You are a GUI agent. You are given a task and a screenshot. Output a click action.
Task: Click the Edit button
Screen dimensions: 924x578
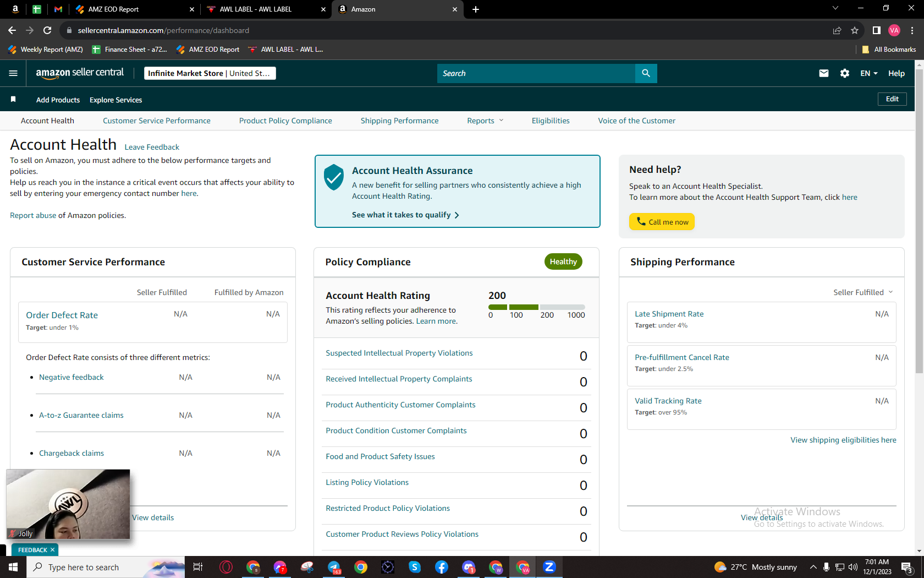tap(892, 99)
